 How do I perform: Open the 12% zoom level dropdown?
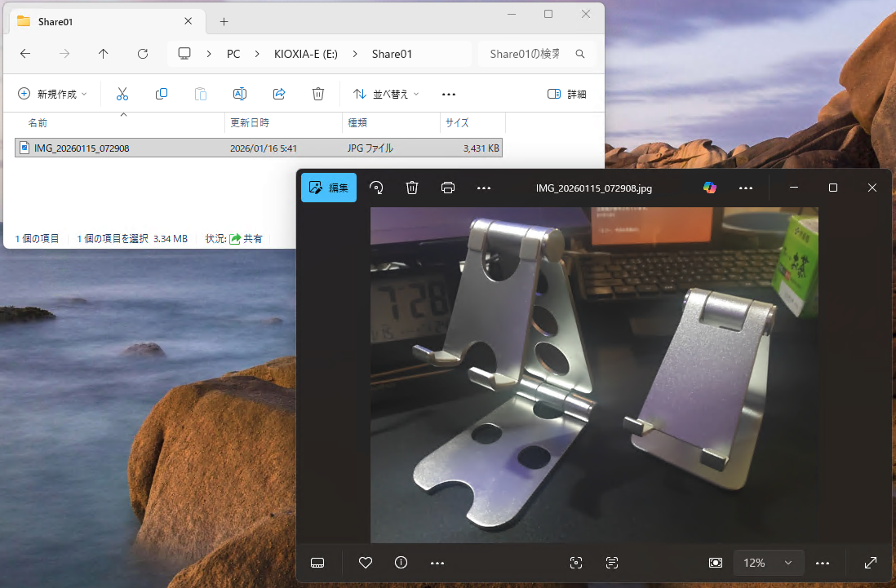(x=768, y=563)
